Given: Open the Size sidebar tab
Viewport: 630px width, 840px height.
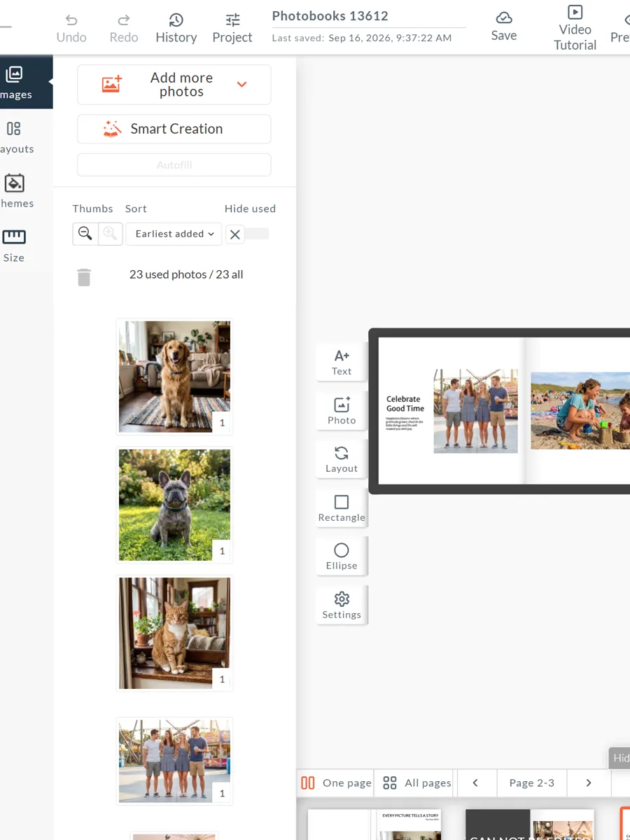Looking at the screenshot, I should point(14,245).
